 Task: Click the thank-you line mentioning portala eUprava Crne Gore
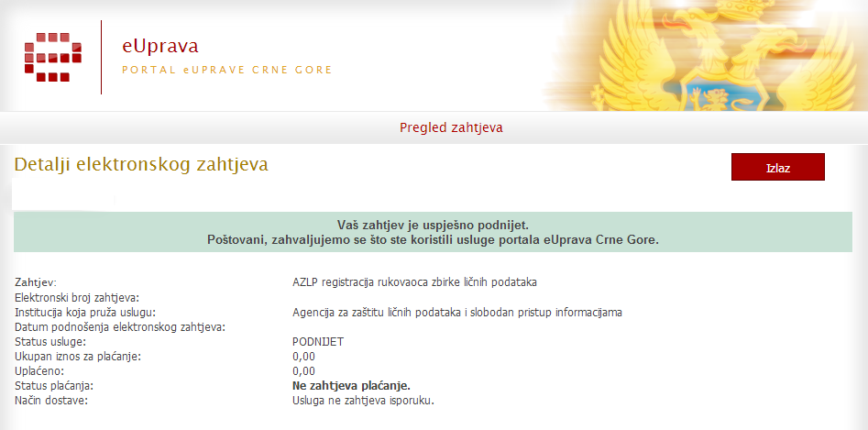[x=433, y=239]
